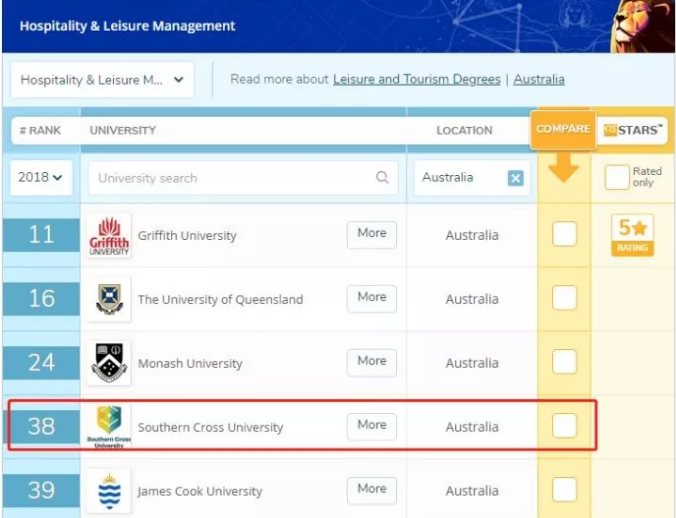This screenshot has width=676, height=518.
Task: Sort by the # RANK column header
Action: pyautogui.click(x=40, y=130)
